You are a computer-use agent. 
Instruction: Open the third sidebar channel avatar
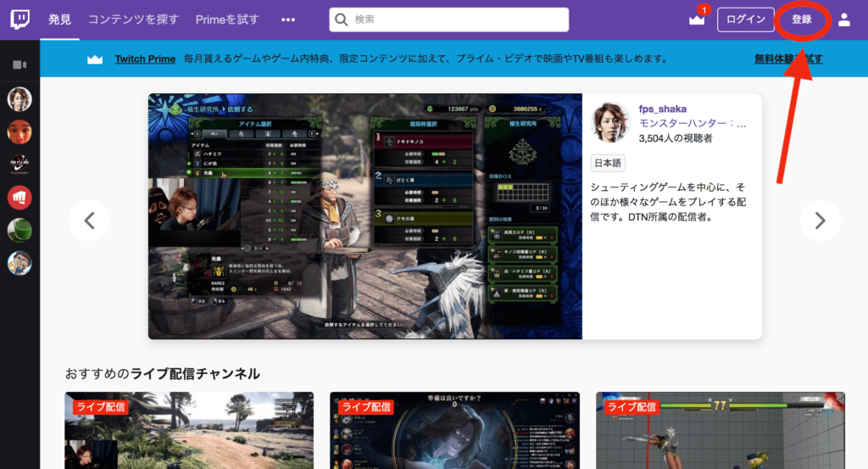coord(19,165)
